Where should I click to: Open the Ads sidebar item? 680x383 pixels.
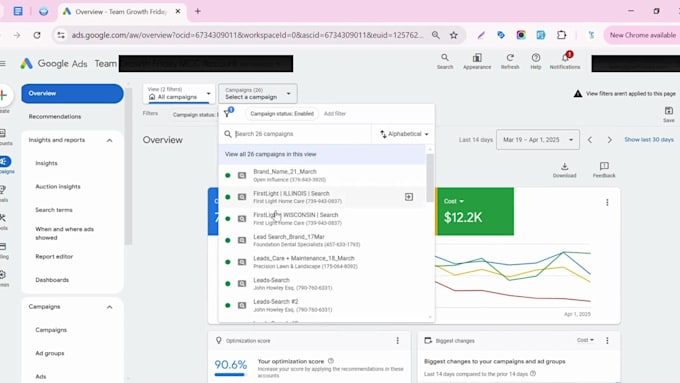tap(41, 376)
